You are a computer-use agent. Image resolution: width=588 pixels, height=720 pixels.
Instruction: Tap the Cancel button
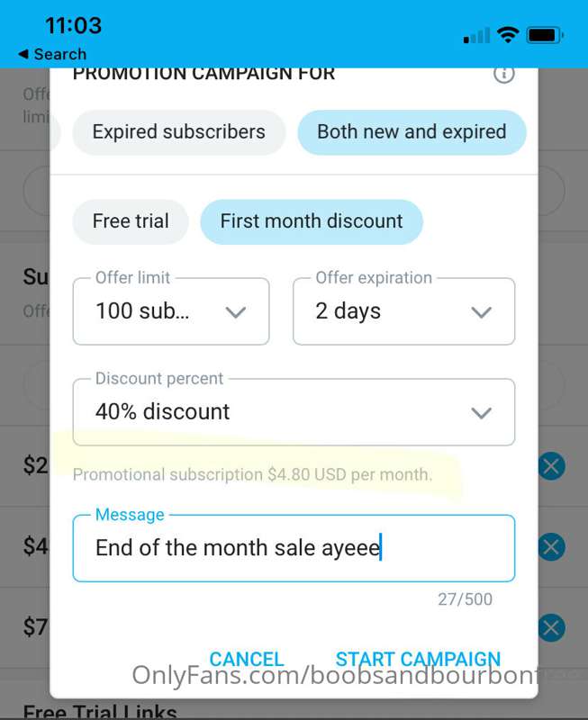[247, 659]
